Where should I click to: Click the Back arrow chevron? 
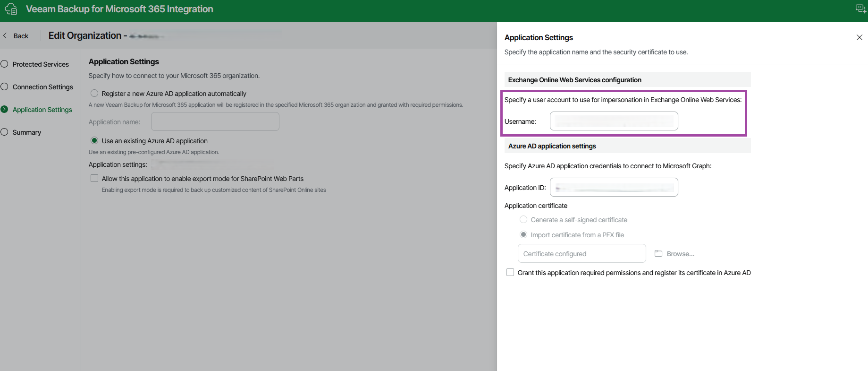(5, 36)
